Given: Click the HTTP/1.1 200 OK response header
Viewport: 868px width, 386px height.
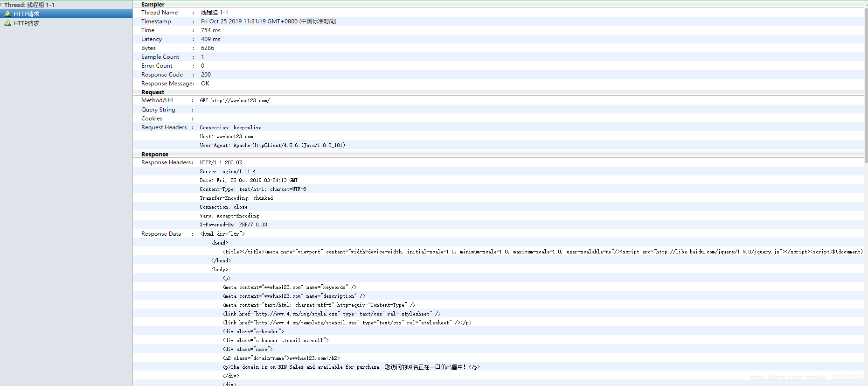Looking at the screenshot, I should [x=221, y=162].
